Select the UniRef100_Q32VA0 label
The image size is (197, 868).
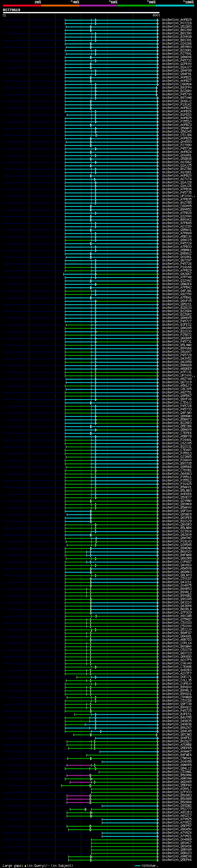(x=177, y=216)
